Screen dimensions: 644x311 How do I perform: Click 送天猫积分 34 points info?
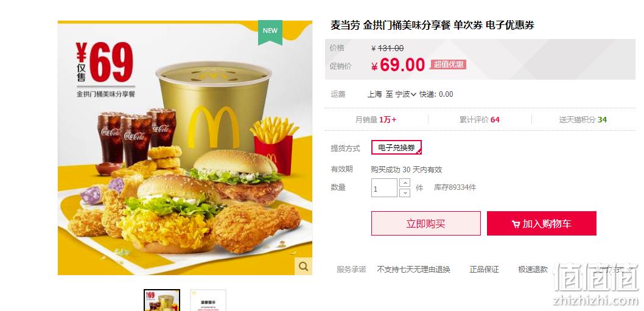583,119
